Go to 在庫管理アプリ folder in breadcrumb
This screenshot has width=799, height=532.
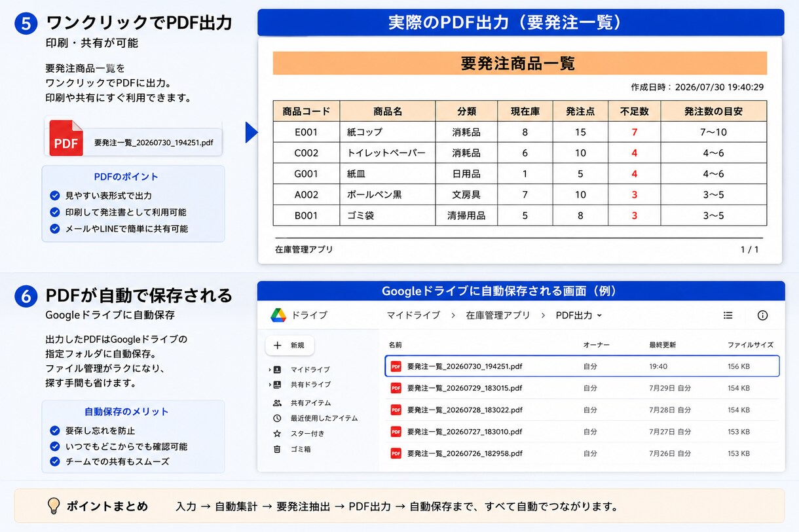click(x=498, y=315)
